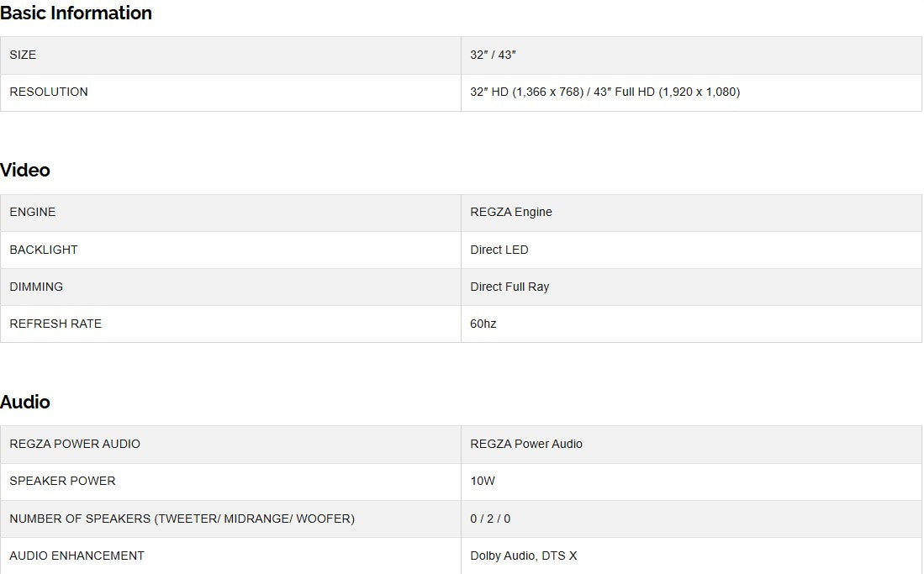Select the RESOLUTION row label

(49, 92)
